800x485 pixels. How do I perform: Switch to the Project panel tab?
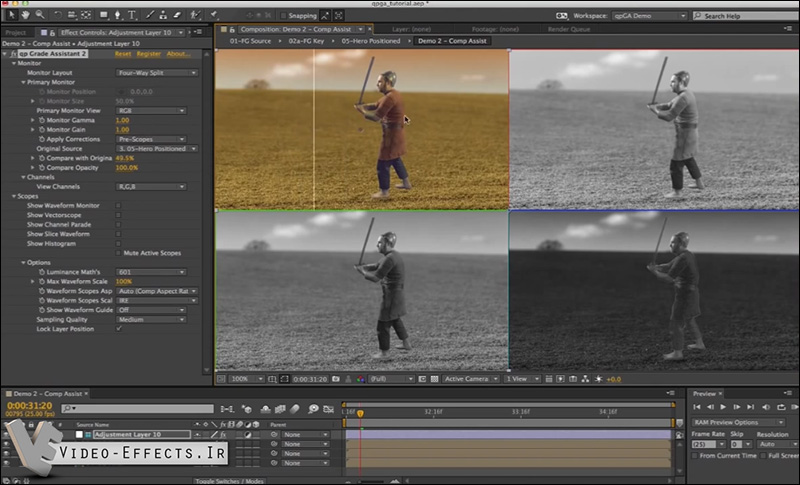[15, 32]
